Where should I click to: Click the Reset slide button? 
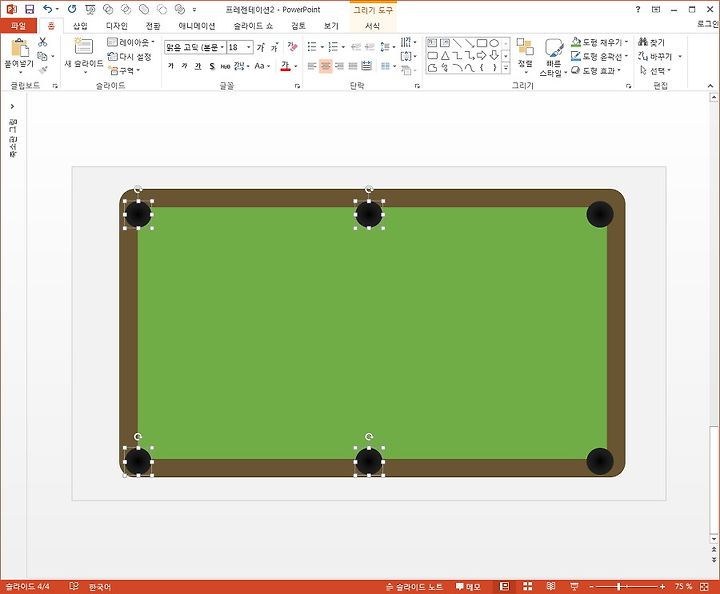tap(129, 56)
